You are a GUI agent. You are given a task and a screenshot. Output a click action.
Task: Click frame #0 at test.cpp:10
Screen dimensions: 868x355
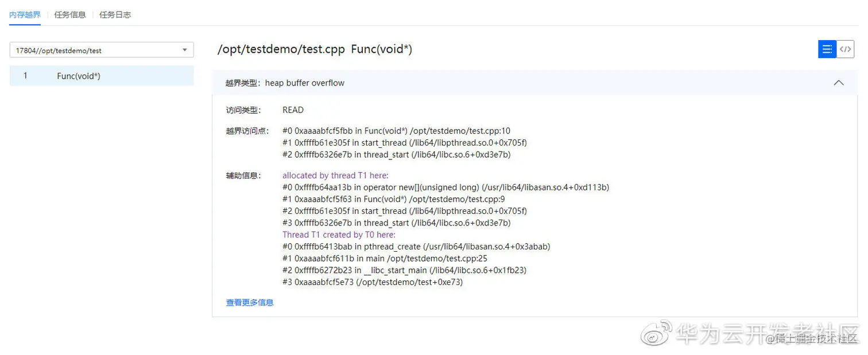(x=396, y=131)
